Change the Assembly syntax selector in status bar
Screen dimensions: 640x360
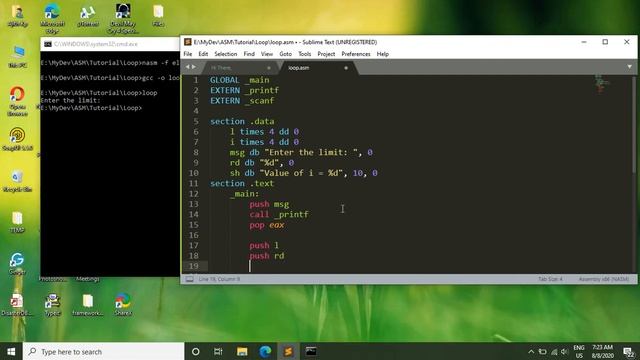pos(604,279)
